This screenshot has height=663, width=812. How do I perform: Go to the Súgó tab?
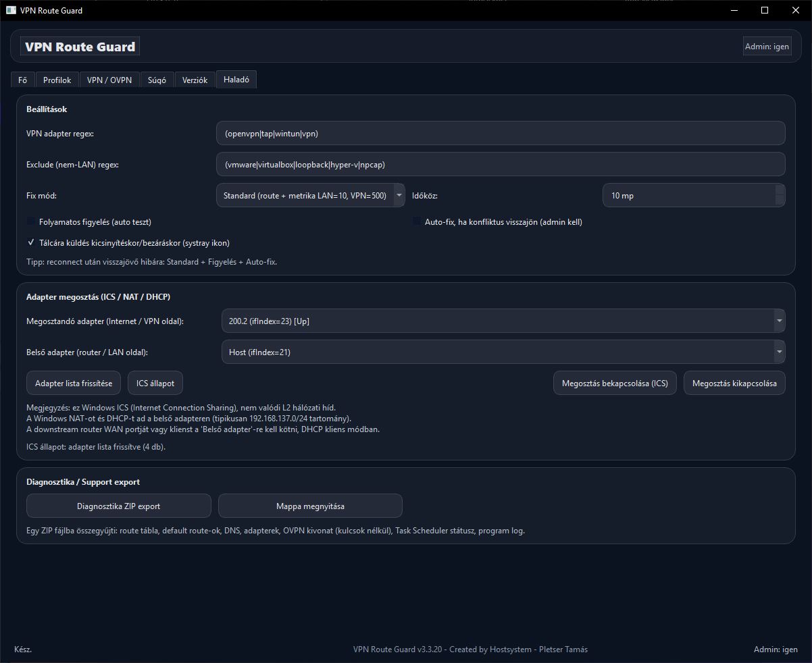point(157,80)
